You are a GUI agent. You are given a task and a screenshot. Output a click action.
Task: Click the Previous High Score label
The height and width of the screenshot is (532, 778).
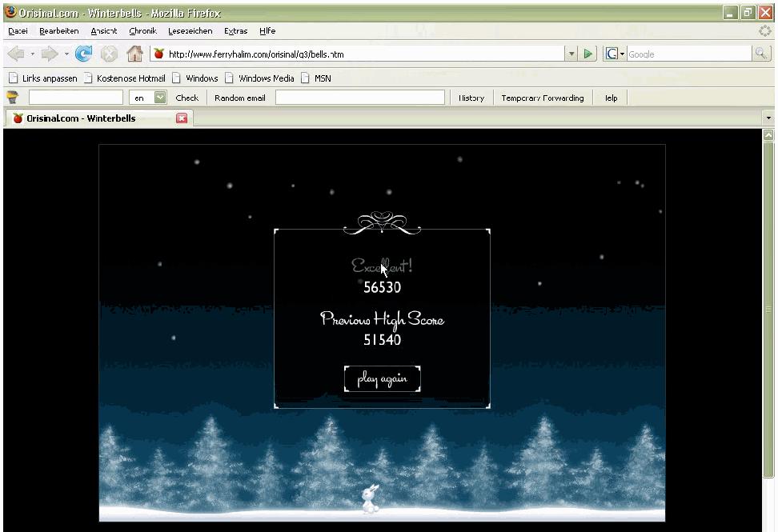[382, 319]
